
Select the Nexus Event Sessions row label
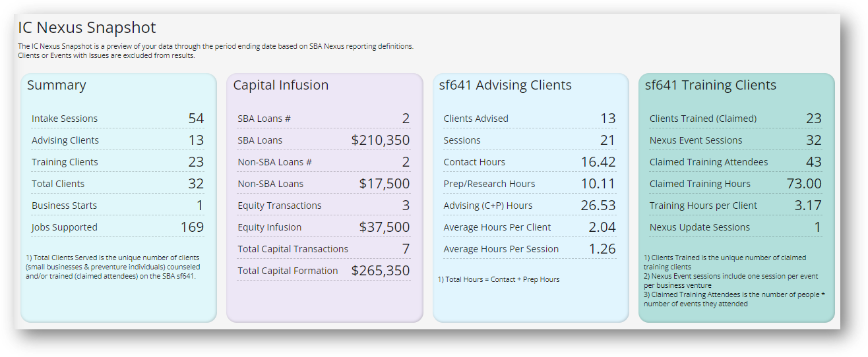(696, 140)
